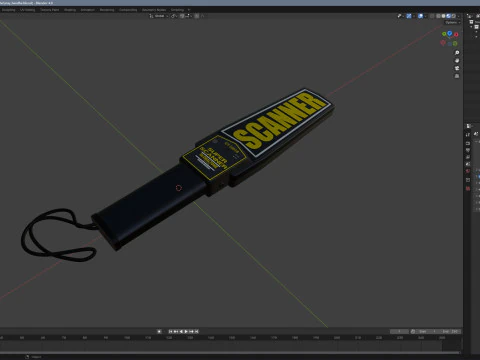The height and width of the screenshot is (360, 480).
Task: Open the Scripting workspace tab
Action: (x=177, y=10)
